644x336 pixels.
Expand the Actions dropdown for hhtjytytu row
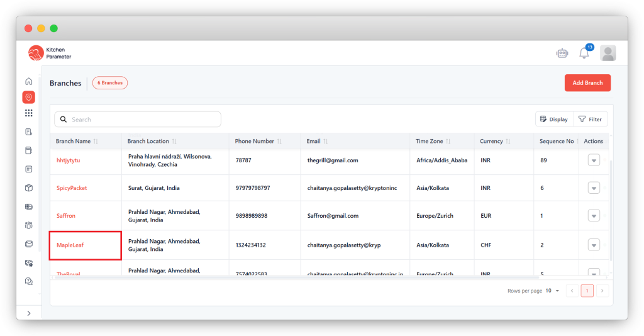(593, 160)
